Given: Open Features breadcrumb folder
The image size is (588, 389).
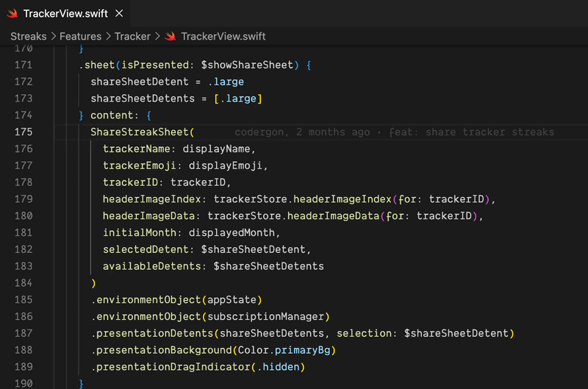Looking at the screenshot, I should [x=80, y=36].
